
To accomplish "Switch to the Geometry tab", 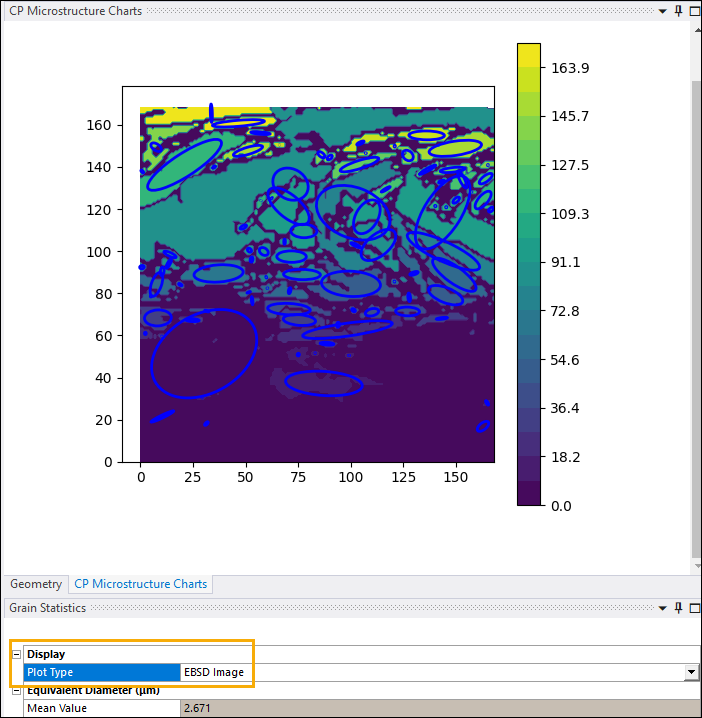I will click(x=36, y=584).
